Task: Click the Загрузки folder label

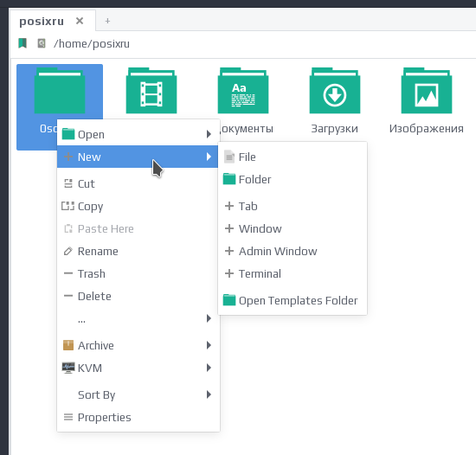Action: pyautogui.click(x=335, y=129)
